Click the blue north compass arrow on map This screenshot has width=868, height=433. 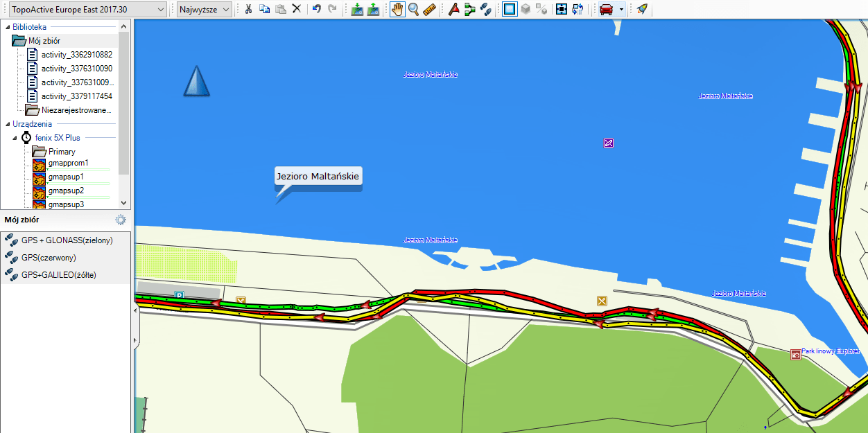[196, 81]
